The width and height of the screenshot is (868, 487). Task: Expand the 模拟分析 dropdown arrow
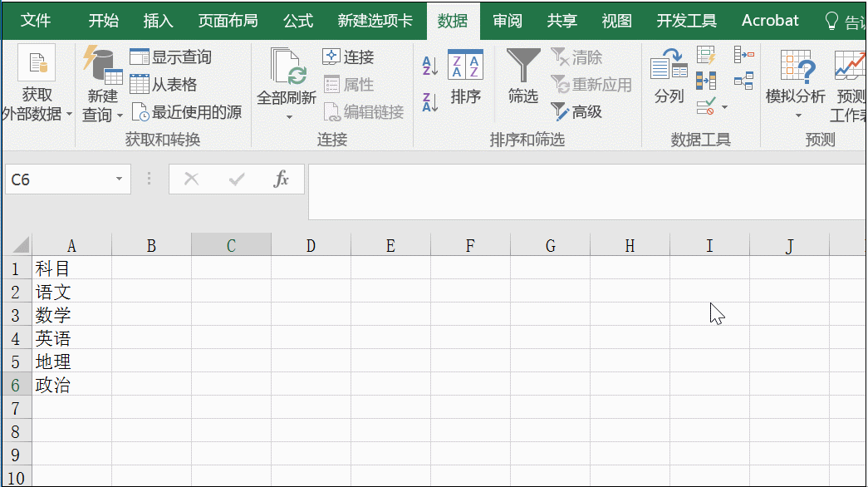(x=798, y=116)
